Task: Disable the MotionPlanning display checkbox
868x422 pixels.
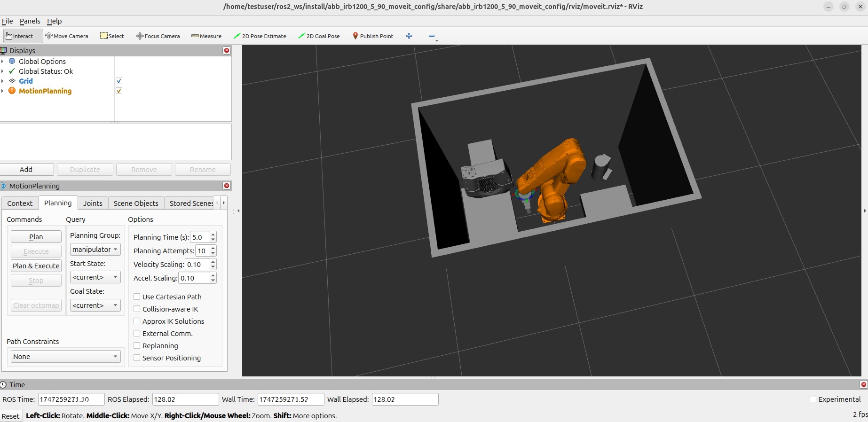Action: coord(119,91)
